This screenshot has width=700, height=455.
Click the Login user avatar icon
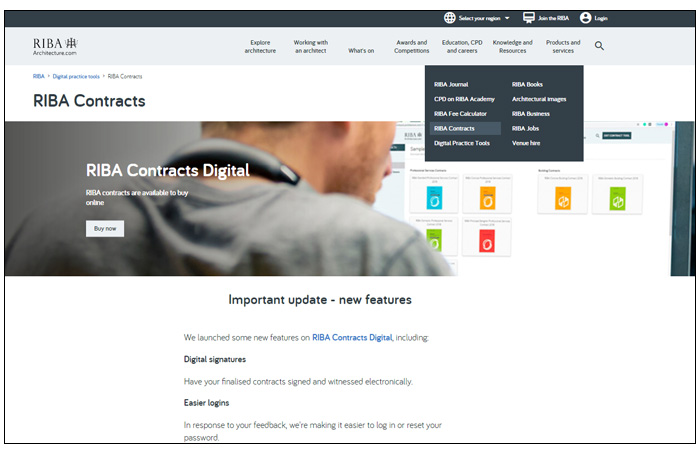point(585,18)
